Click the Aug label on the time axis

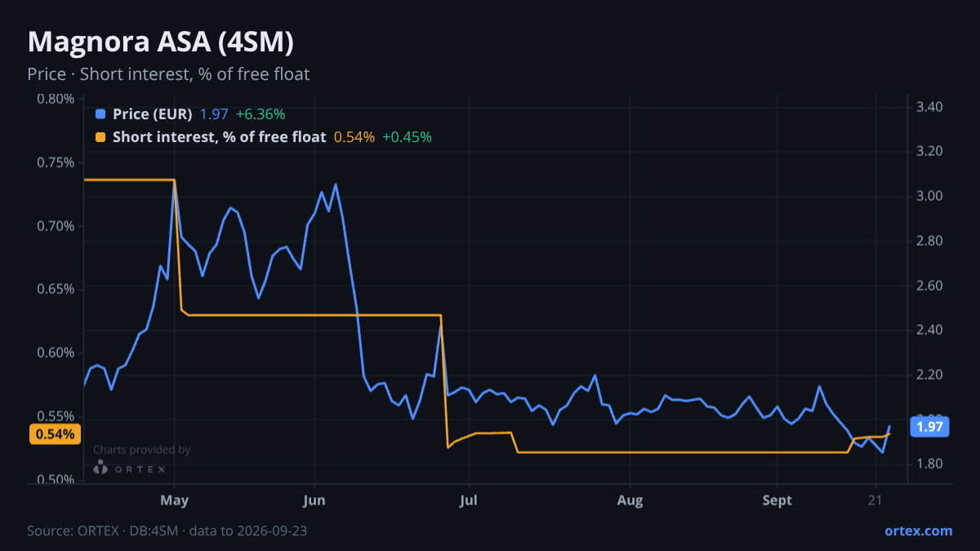coord(630,500)
